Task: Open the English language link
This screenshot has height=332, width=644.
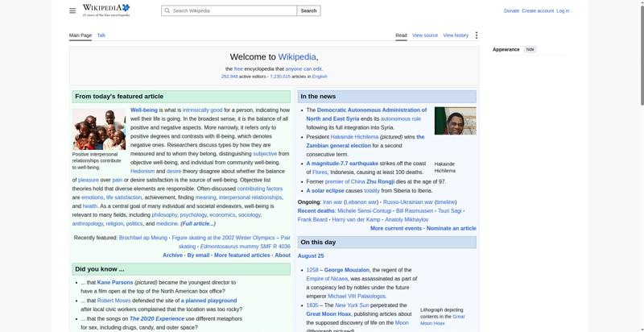Action: tap(320, 77)
